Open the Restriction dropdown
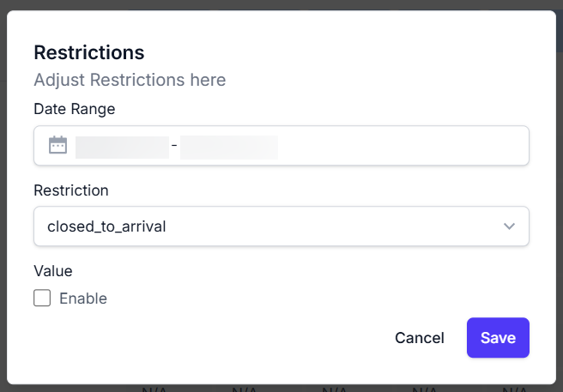Screen dimensions: 563x392 point(281,226)
